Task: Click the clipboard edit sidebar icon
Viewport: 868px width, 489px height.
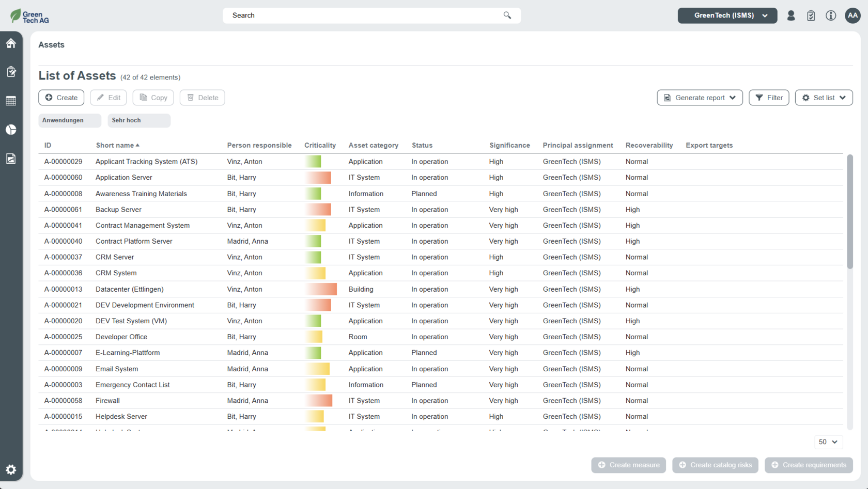Action: [x=11, y=72]
